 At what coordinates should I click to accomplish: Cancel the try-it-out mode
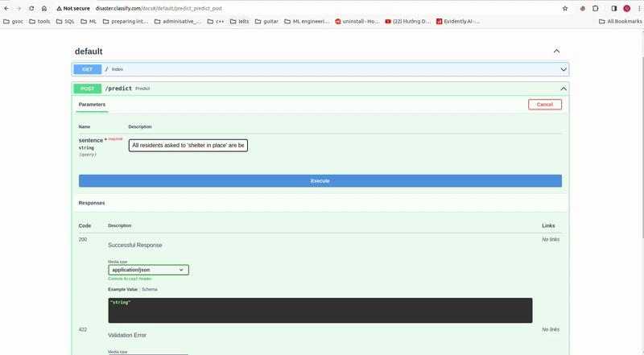click(x=545, y=105)
